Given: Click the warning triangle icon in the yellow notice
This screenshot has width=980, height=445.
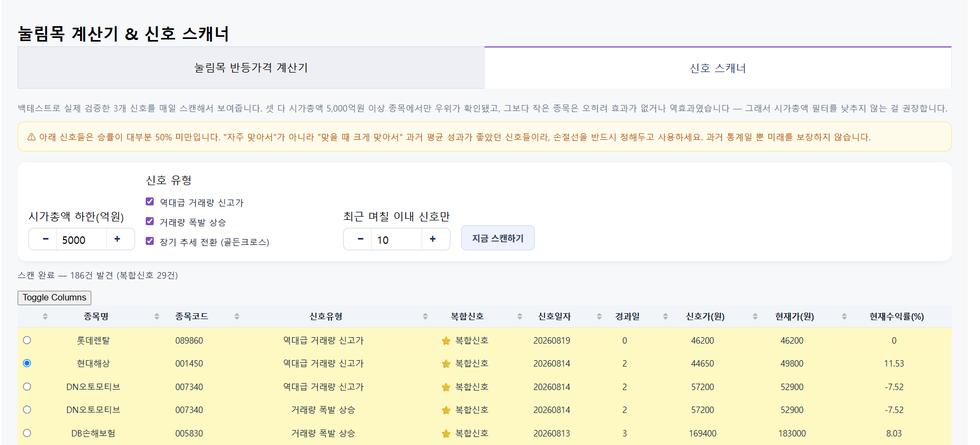Looking at the screenshot, I should pyautogui.click(x=31, y=137).
